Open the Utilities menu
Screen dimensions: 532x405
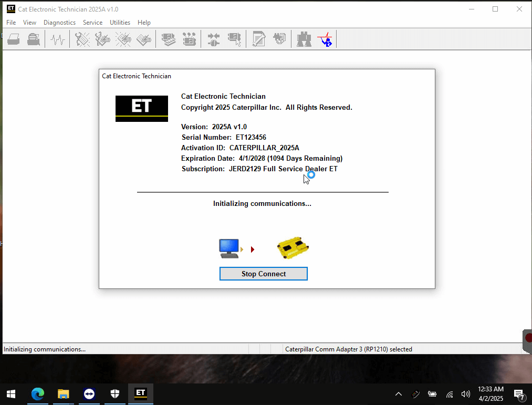120,23
